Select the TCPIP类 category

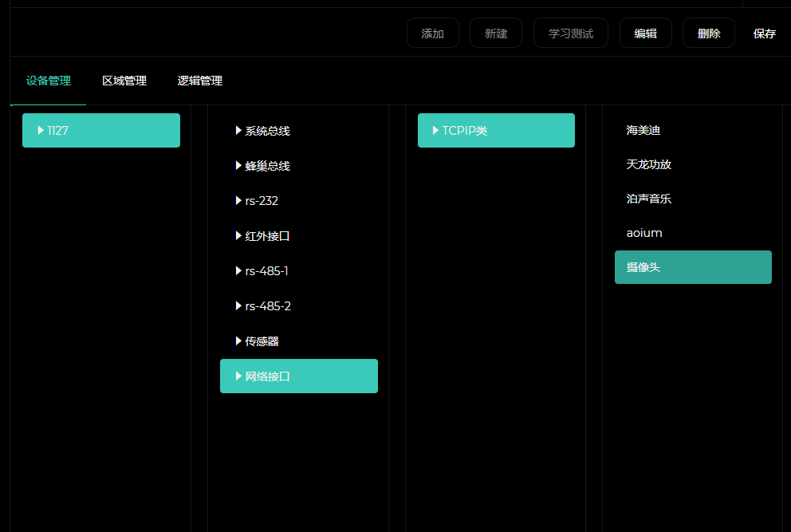[x=496, y=130]
